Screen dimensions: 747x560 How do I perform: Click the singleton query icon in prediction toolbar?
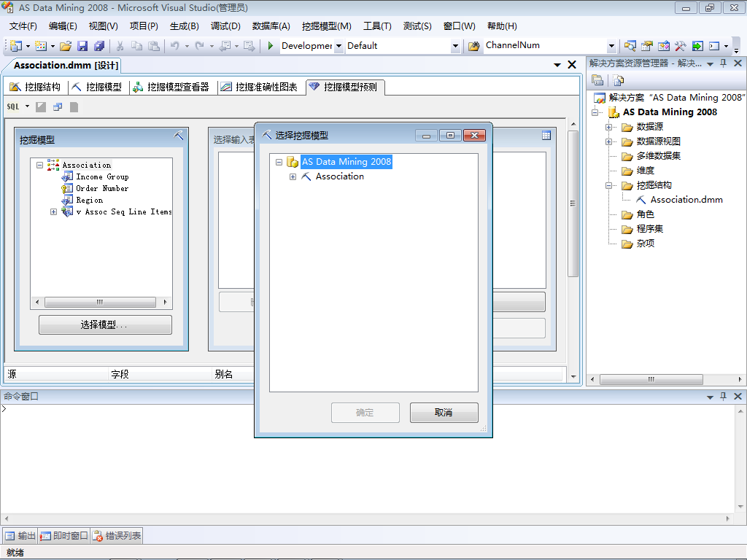58,107
